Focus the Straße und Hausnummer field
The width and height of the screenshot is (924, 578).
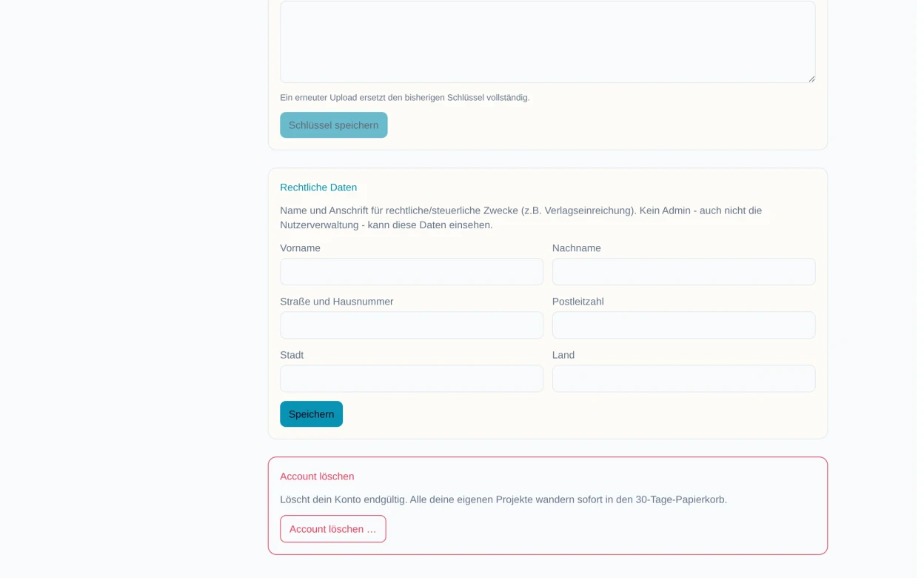[x=411, y=325]
